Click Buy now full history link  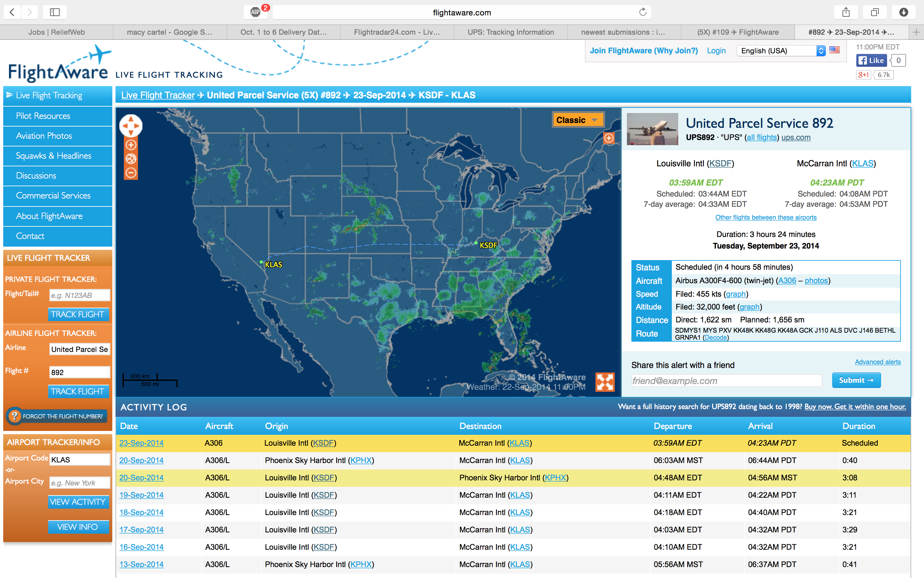tap(855, 407)
